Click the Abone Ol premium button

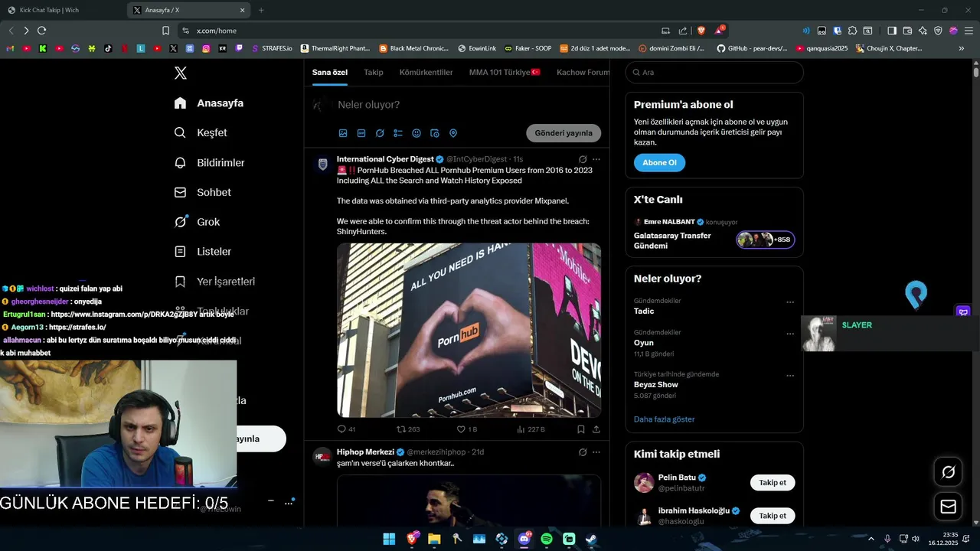click(x=659, y=163)
